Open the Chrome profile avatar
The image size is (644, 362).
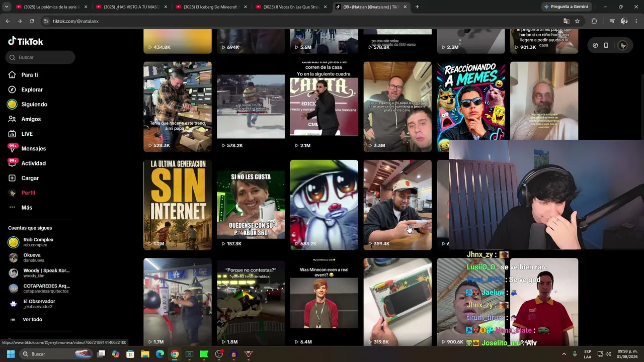[x=624, y=21]
